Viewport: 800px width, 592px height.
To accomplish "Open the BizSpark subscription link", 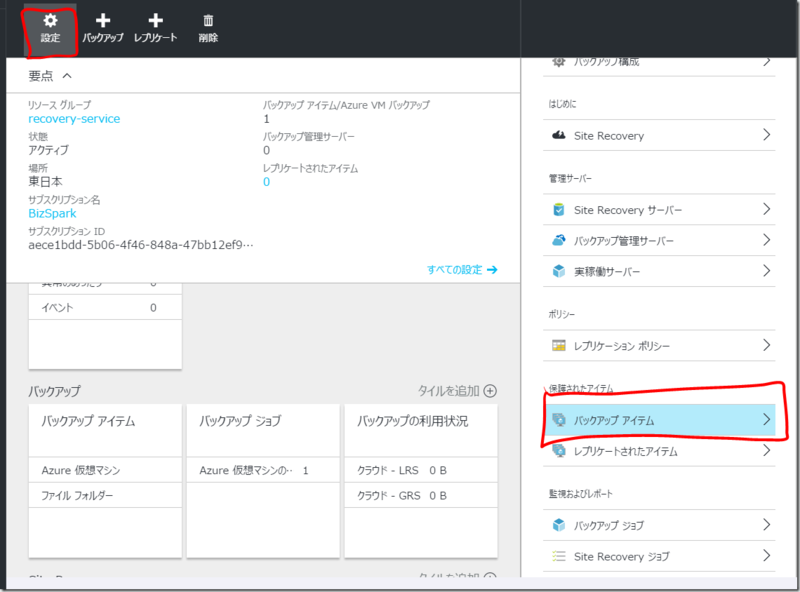I will click(52, 213).
